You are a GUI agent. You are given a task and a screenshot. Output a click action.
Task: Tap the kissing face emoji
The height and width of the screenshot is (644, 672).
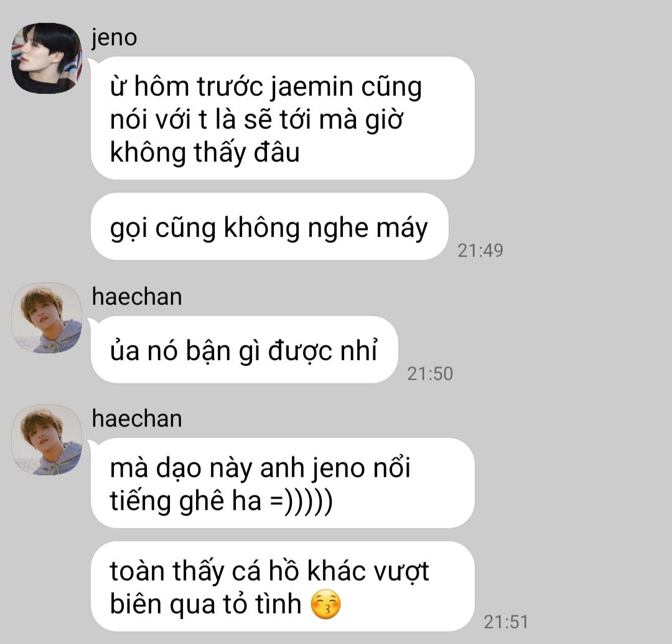(325, 605)
